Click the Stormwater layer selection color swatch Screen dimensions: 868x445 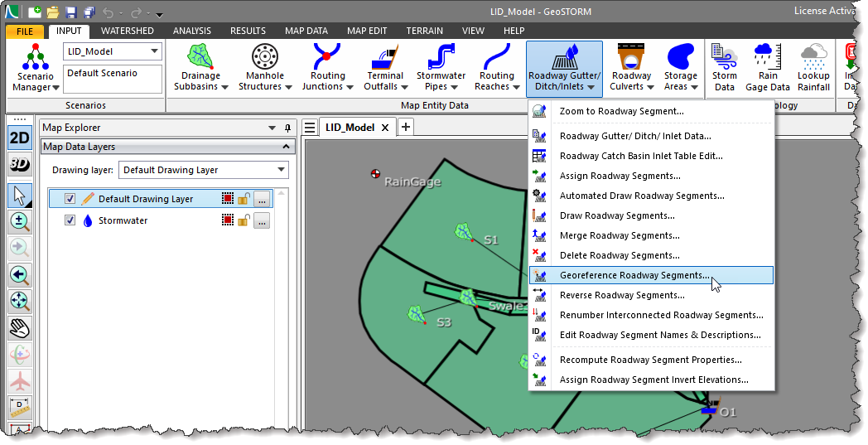[x=228, y=220]
